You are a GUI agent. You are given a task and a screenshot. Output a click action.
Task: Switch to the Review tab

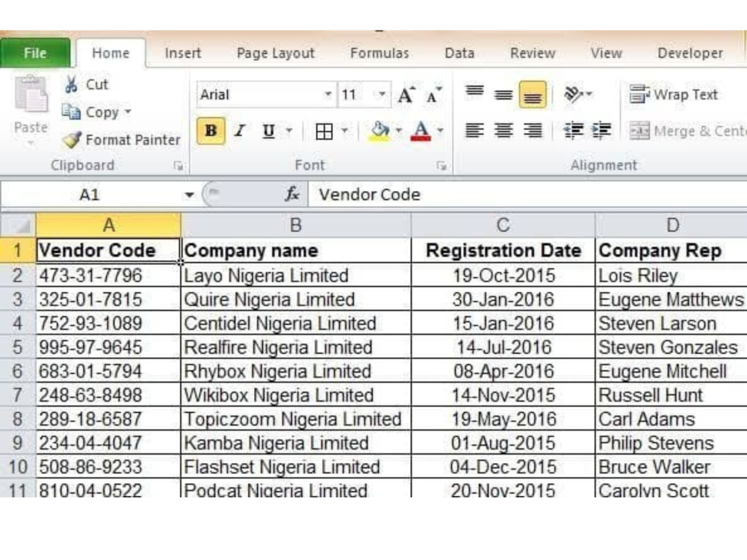533,53
